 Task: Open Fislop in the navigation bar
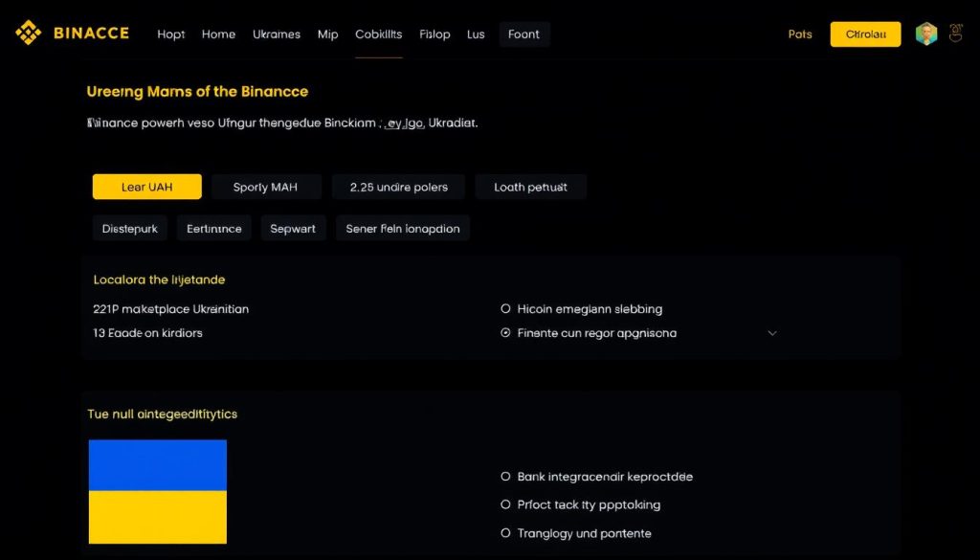pyautogui.click(x=434, y=34)
